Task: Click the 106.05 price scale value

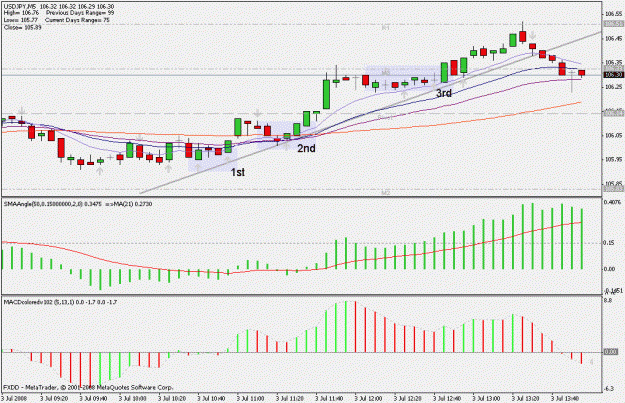Action: point(613,136)
